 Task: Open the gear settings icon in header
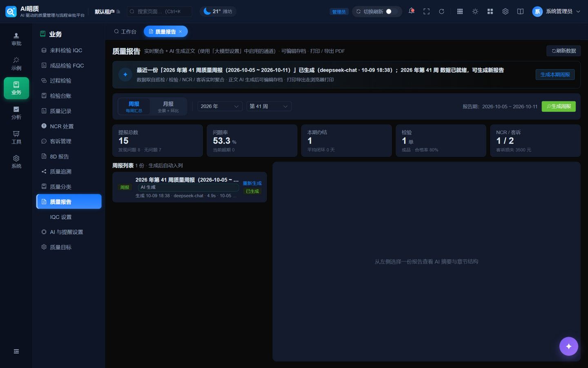coord(505,11)
